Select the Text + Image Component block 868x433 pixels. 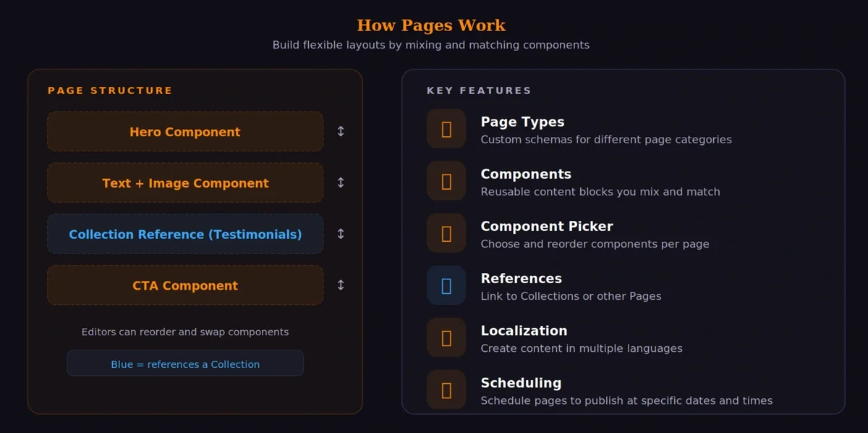185,183
